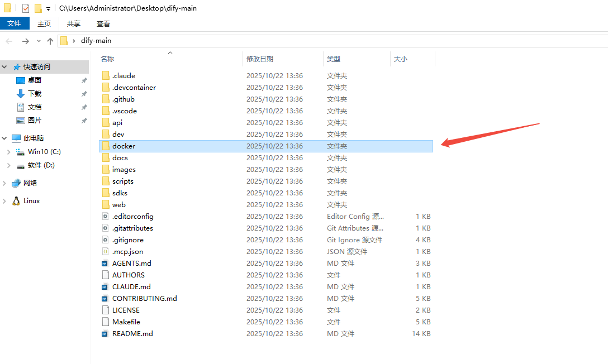Expand the 网络 tree node
The image size is (608, 364).
click(x=4, y=183)
